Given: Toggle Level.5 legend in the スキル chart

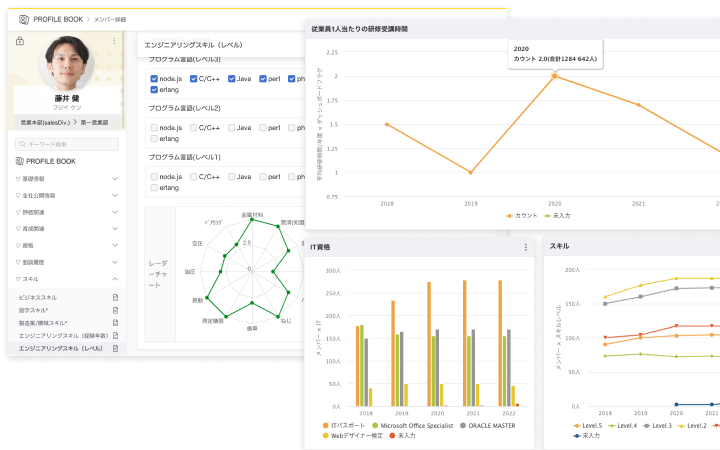Looking at the screenshot, I should pyautogui.click(x=587, y=426).
